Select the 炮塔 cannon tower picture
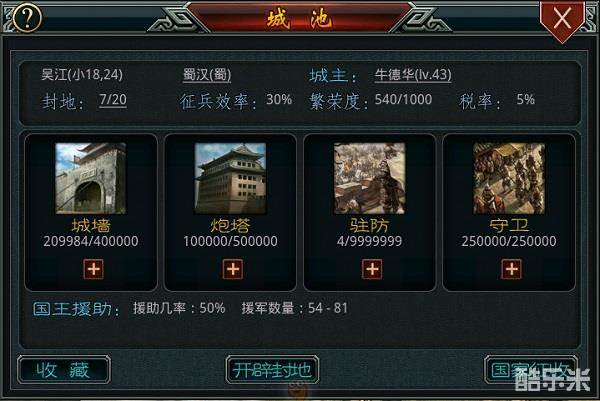Viewport: 600px width, 401px height. [x=230, y=178]
